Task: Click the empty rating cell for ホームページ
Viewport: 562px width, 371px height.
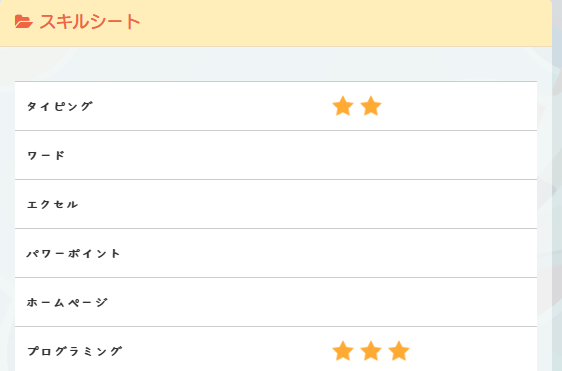Action: pyautogui.click(x=429, y=303)
